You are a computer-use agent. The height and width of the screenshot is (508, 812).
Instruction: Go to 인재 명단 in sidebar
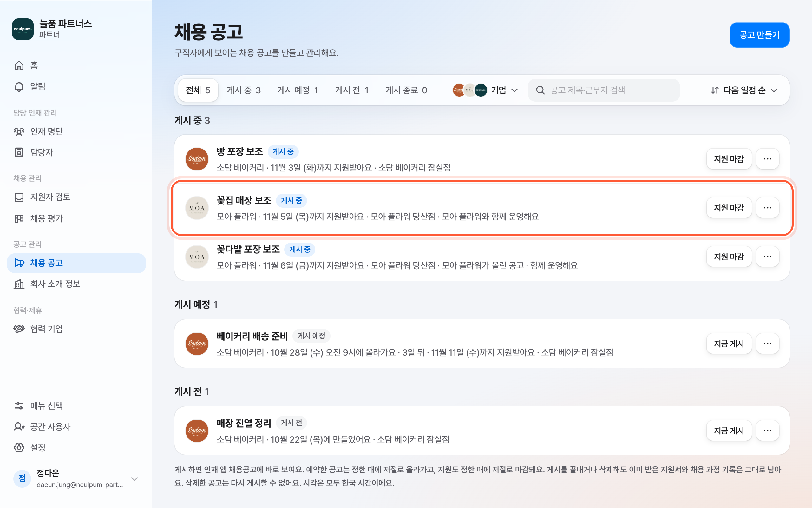click(76, 131)
